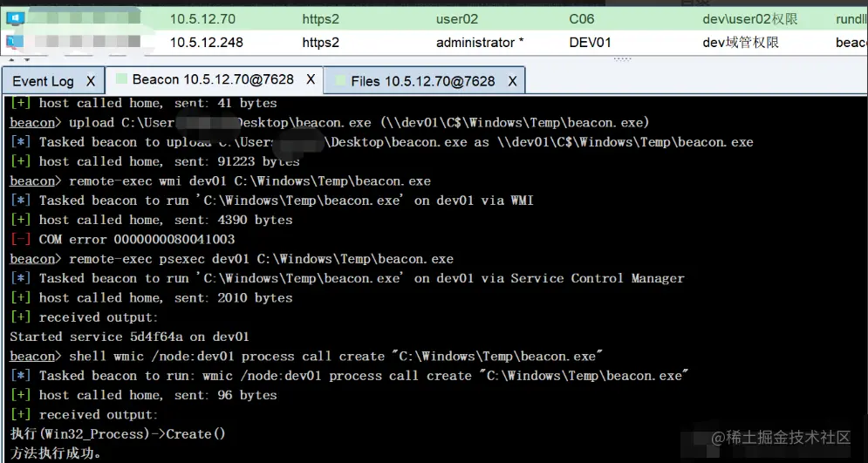Click the 'remote-exec wmi dev01' command line
The width and height of the screenshot is (868, 463).
coord(221,180)
